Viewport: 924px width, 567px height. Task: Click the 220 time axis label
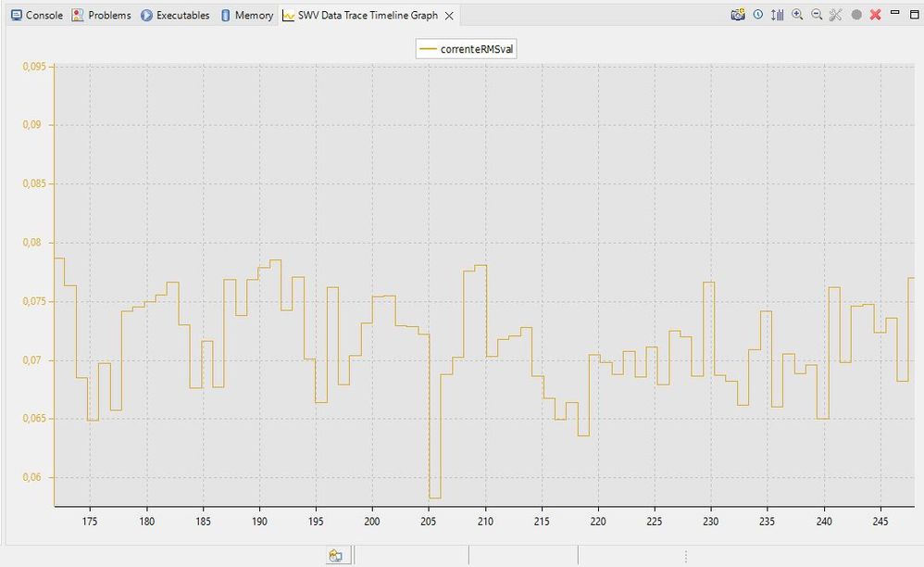[598, 522]
